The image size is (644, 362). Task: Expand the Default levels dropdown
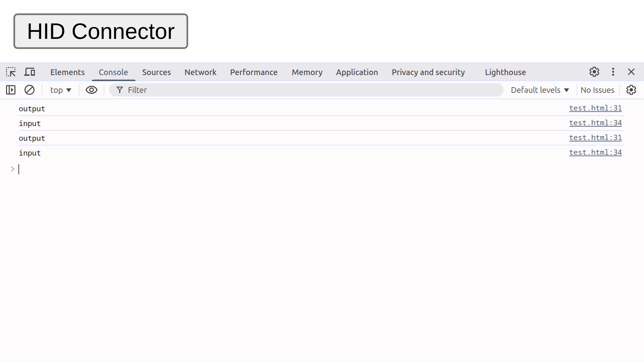(x=540, y=90)
